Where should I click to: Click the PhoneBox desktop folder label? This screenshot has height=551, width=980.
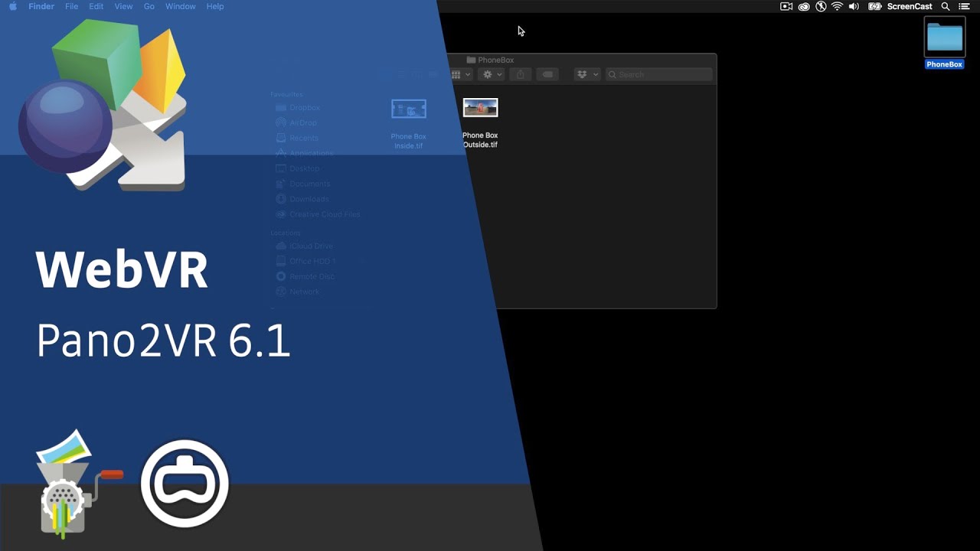pyautogui.click(x=945, y=64)
